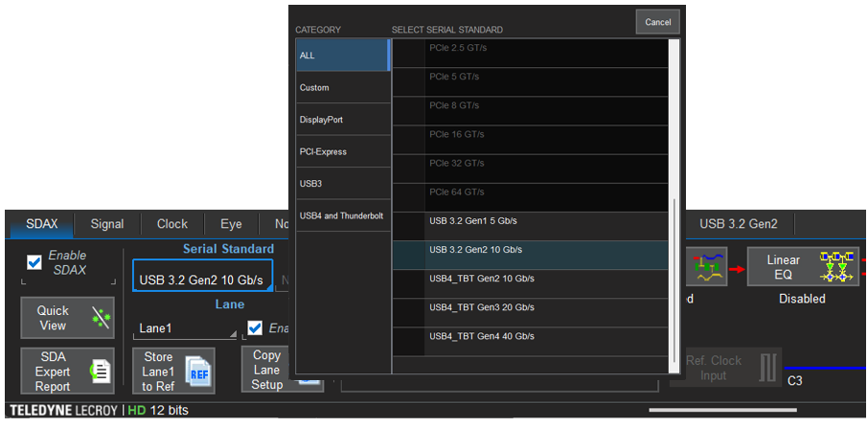
Task: Switch to the SDAX tab
Action: [42, 224]
